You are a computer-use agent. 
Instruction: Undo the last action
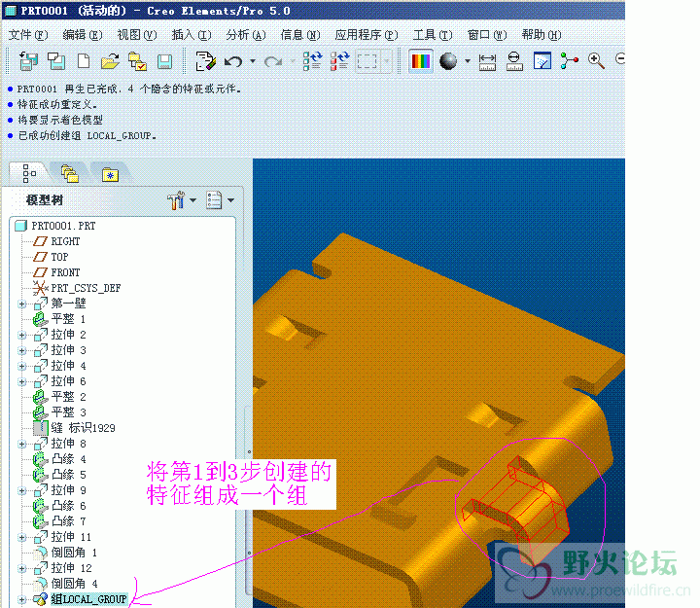pyautogui.click(x=233, y=60)
